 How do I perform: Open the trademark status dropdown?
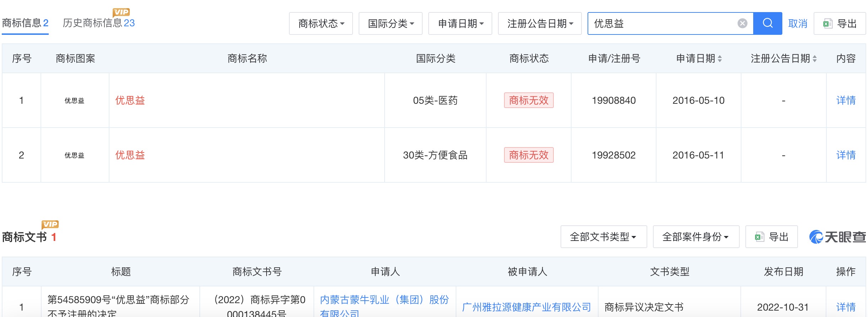(x=321, y=23)
